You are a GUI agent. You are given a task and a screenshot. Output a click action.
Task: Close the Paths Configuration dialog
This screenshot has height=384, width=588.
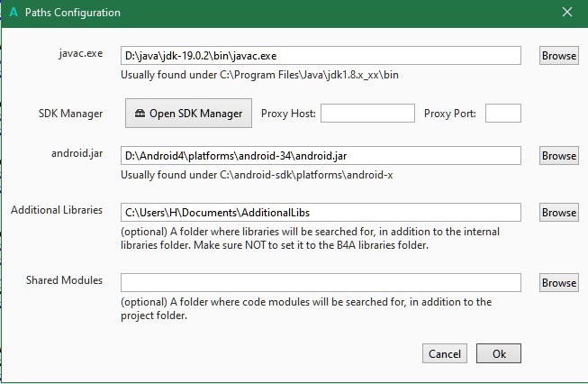pos(566,13)
